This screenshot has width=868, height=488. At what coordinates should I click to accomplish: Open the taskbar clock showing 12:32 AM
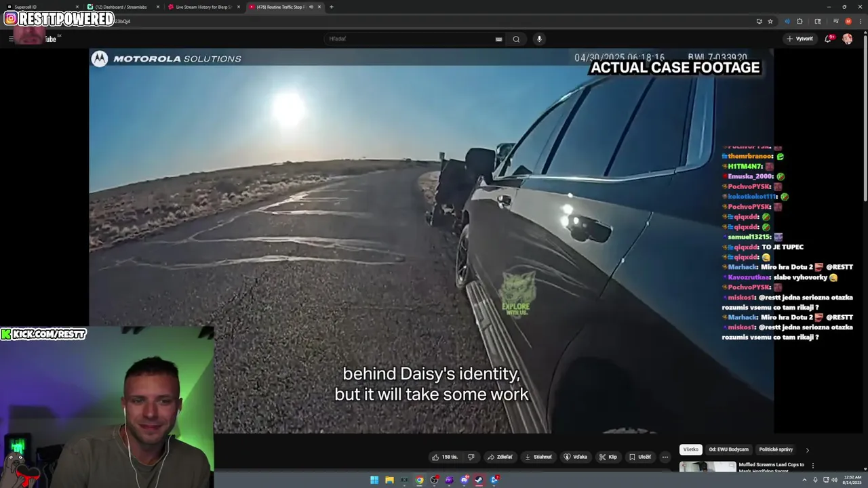pos(852,480)
